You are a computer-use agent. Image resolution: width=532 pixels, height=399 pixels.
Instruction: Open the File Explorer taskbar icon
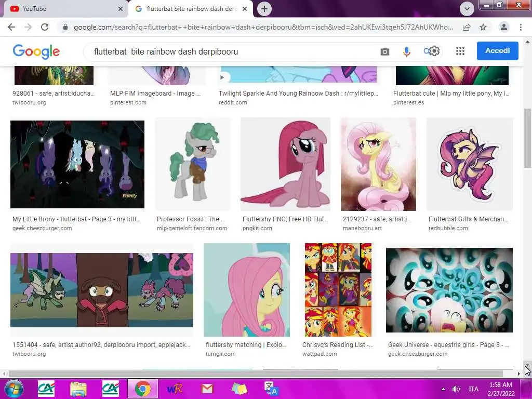[x=78, y=389]
